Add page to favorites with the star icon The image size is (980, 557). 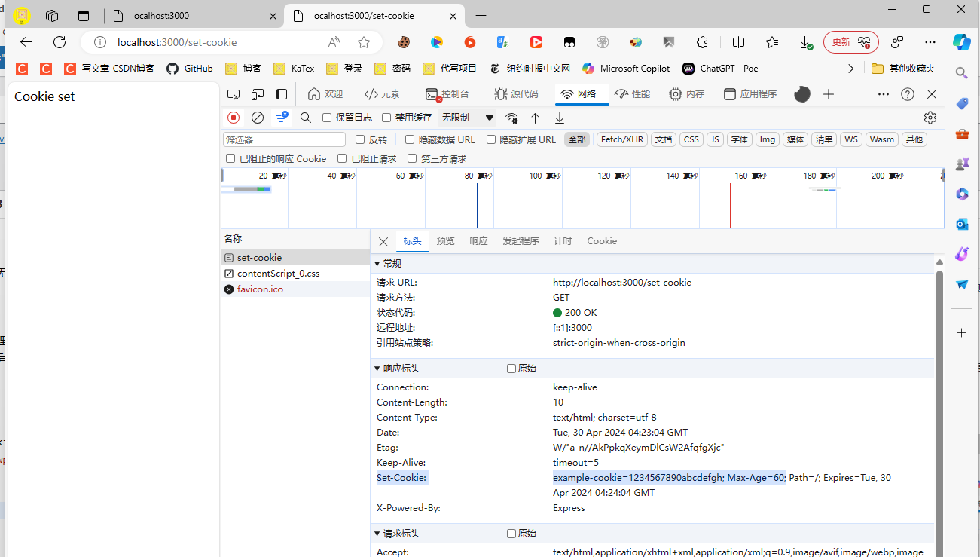364,42
